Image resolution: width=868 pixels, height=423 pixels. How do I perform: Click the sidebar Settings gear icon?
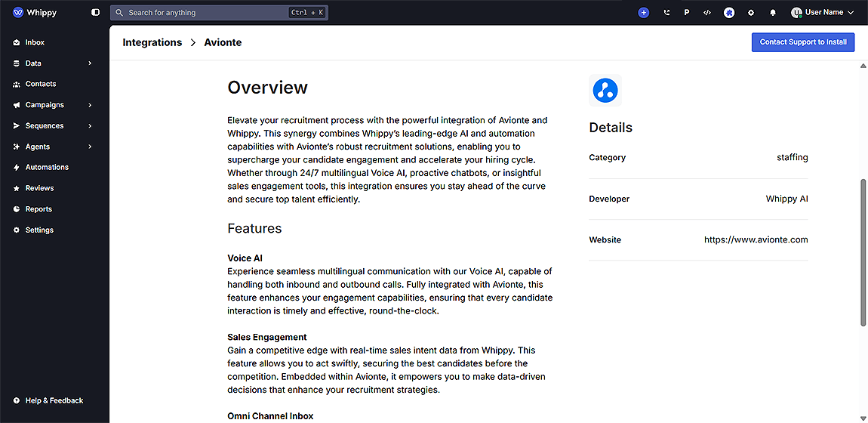tap(16, 230)
